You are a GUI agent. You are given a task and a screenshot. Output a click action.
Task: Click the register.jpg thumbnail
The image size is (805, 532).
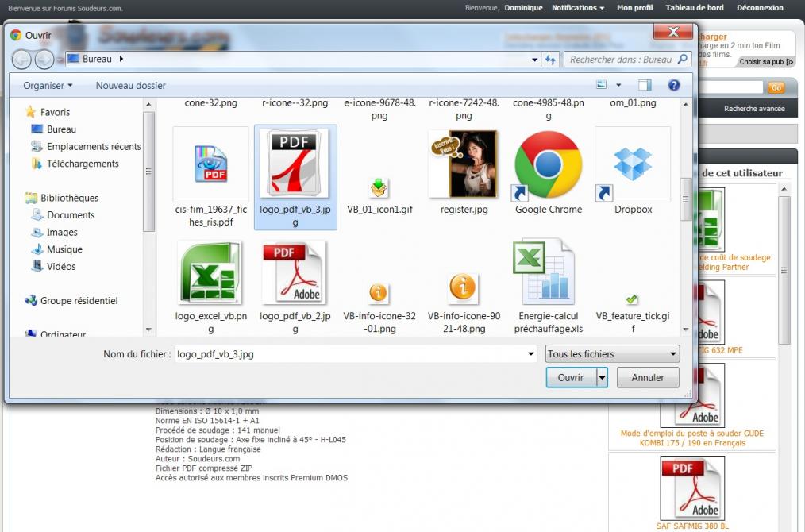464,165
